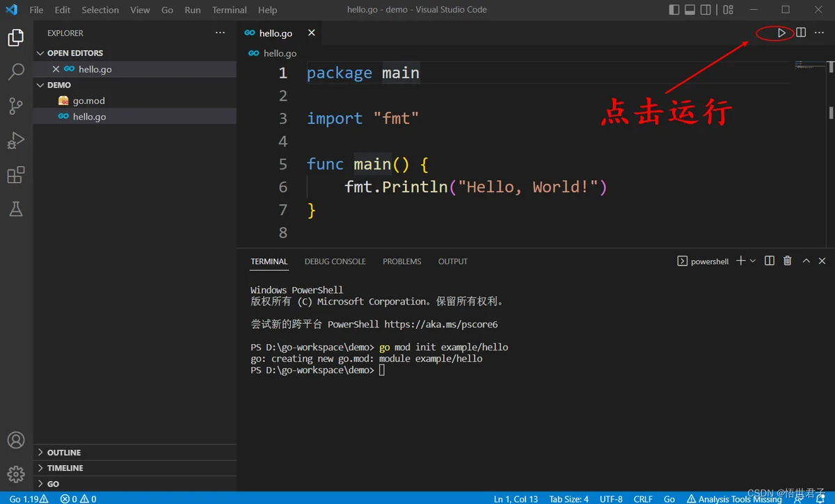Viewport: 835px width, 504px height.
Task: Switch to the Output tab
Action: (453, 261)
